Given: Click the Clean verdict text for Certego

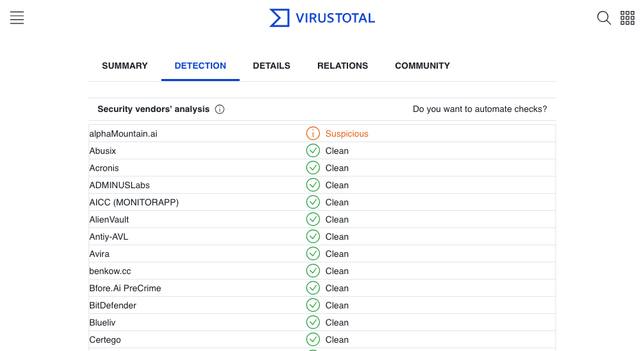Looking at the screenshot, I should [x=337, y=340].
